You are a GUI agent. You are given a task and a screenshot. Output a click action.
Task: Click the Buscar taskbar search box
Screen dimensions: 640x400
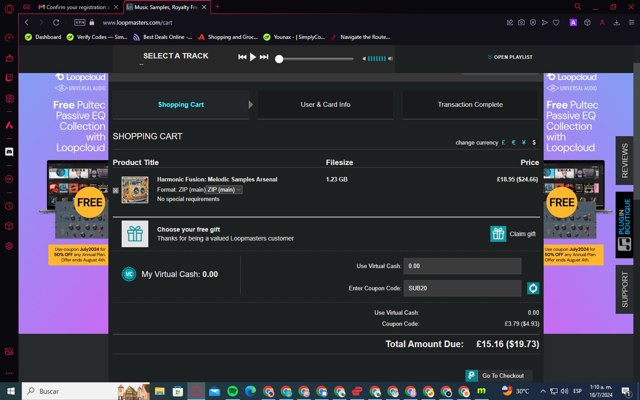pyautogui.click(x=86, y=391)
